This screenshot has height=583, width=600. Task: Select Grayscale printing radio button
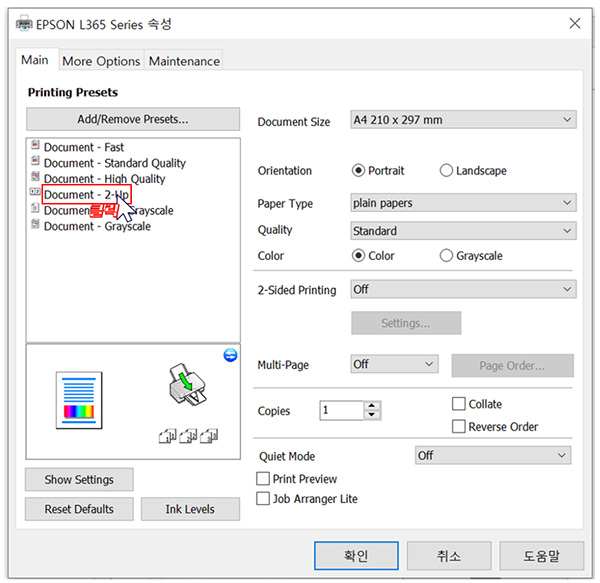tap(446, 256)
